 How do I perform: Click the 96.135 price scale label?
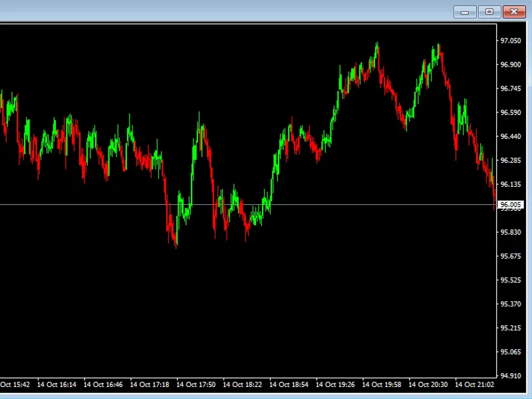click(511, 184)
